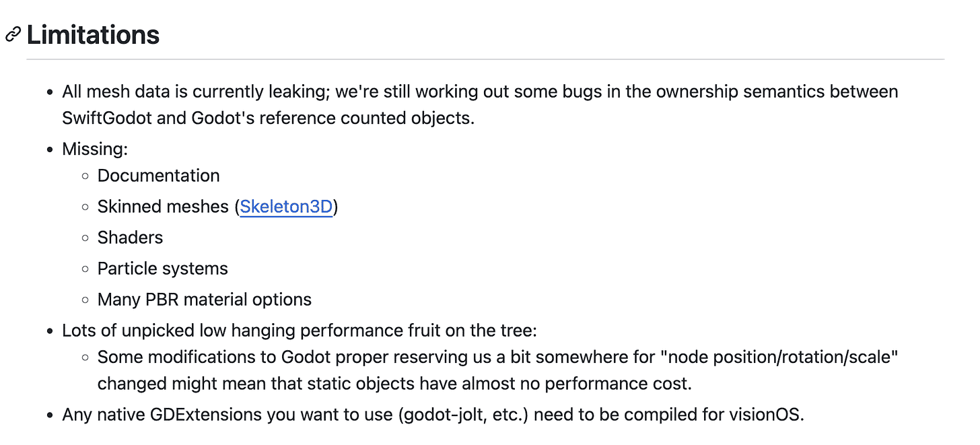Click the Shaders list item

pyautogui.click(x=130, y=238)
